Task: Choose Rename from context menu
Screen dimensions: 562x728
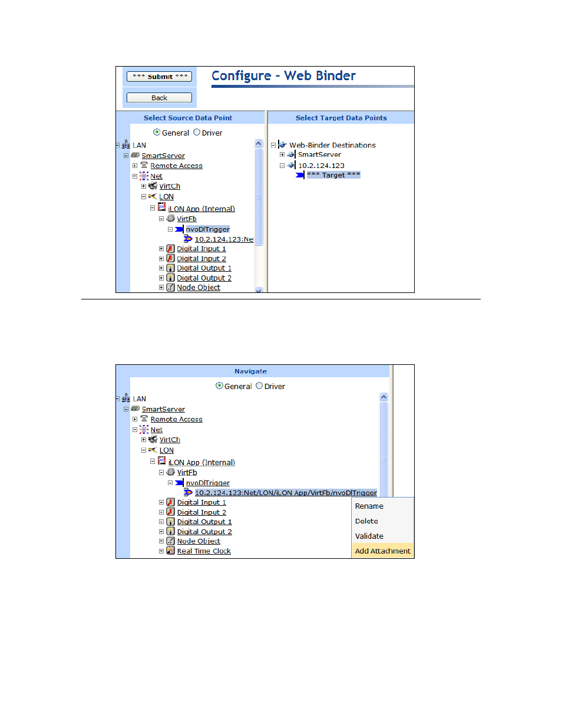Action: click(382, 506)
